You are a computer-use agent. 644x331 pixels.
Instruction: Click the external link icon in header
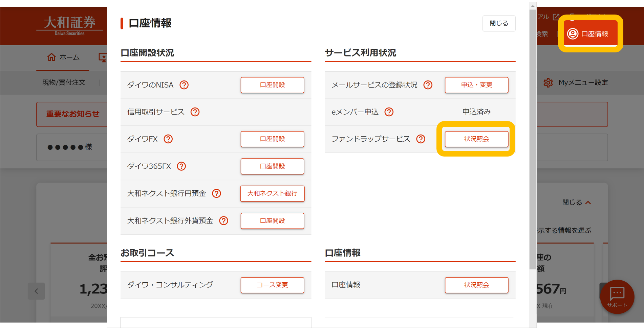pyautogui.click(x=556, y=17)
